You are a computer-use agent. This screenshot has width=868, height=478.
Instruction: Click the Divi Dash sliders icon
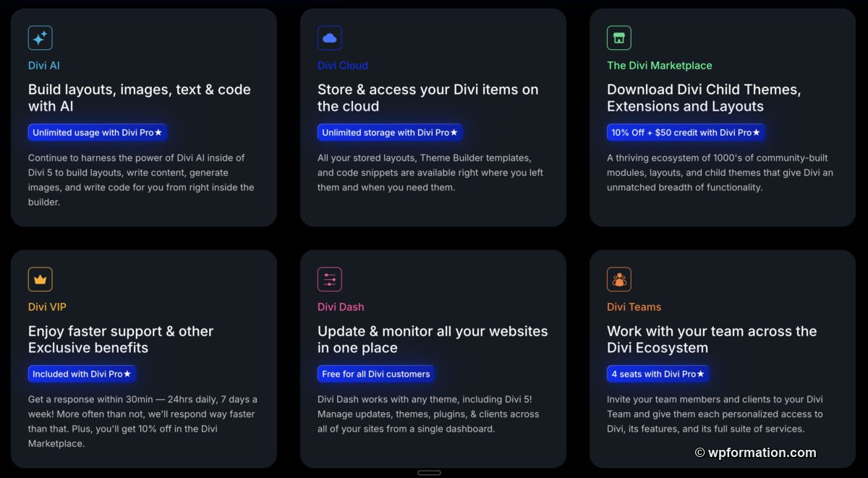pos(330,279)
